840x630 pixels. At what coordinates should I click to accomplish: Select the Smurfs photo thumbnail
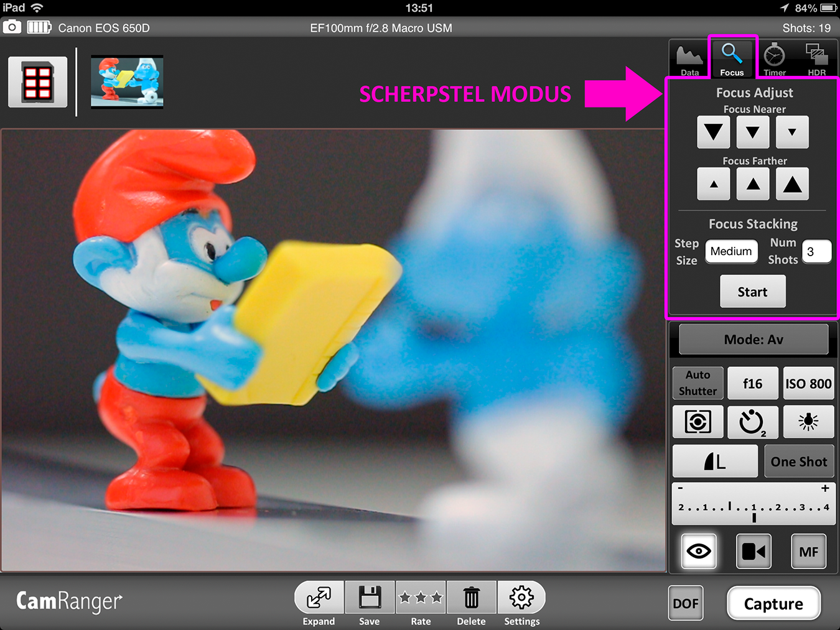(x=127, y=81)
